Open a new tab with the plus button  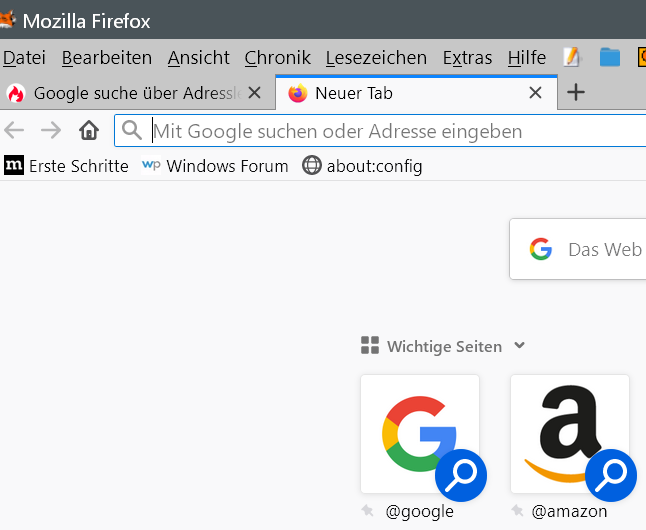click(x=575, y=93)
